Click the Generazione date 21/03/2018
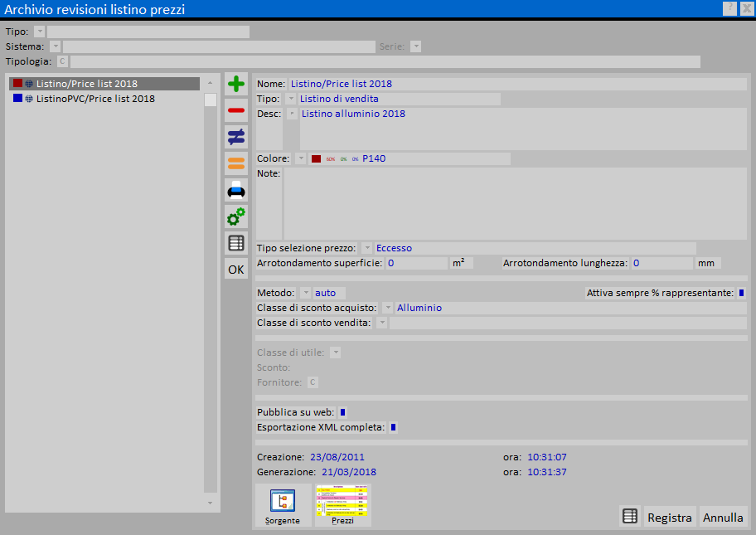 349,472
